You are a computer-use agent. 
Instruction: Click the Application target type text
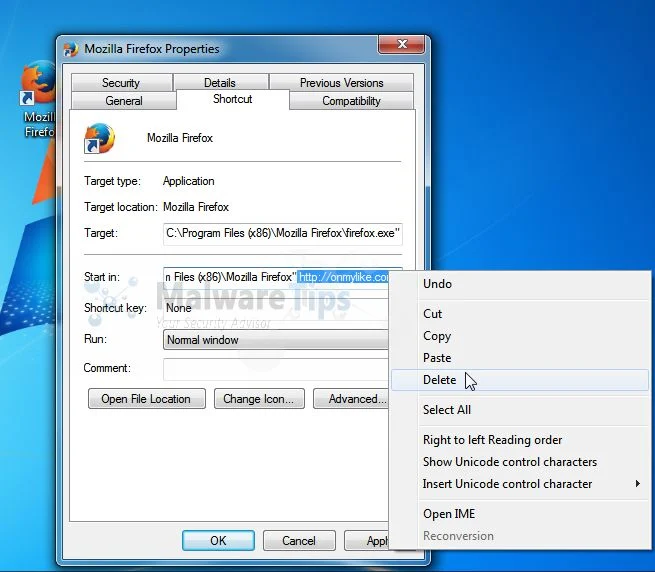pos(189,181)
